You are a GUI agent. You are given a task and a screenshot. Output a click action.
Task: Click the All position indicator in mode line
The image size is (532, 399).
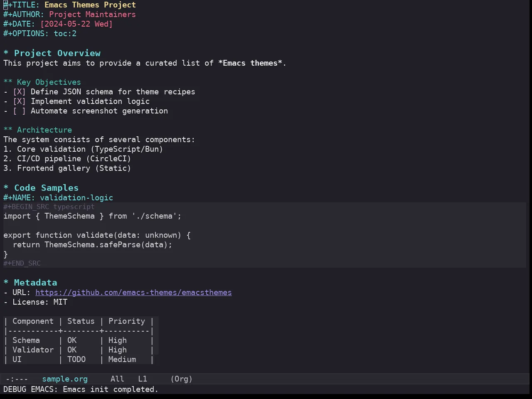point(117,379)
